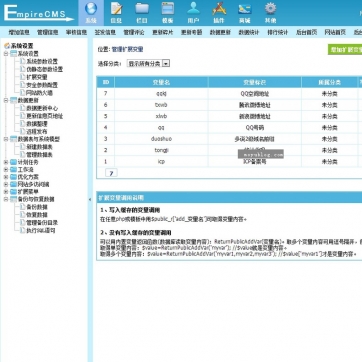362x362 pixels.
Task: Open the 插件 tools icon in top bar
Action: (x=219, y=9)
